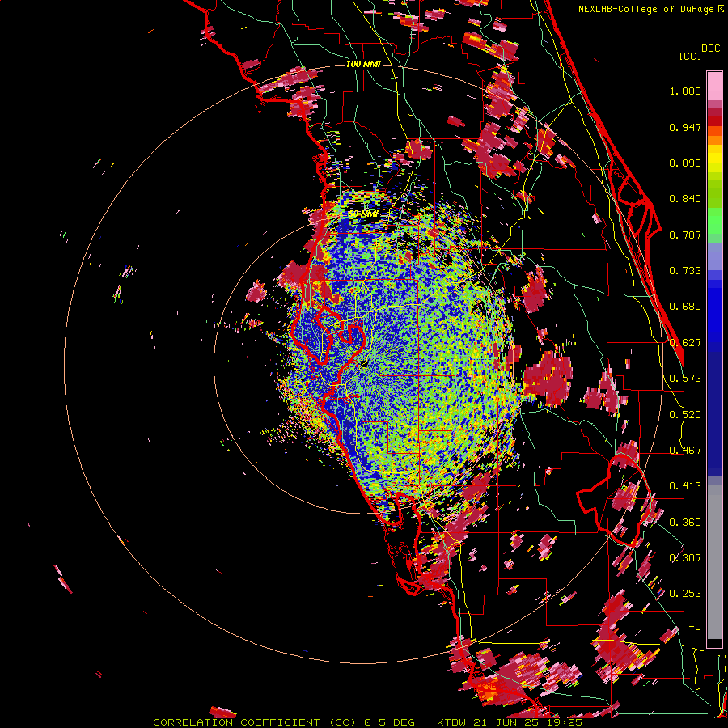Screen dimensions: 728x728
Task: Select the 0.840 legend value
Action: point(685,199)
